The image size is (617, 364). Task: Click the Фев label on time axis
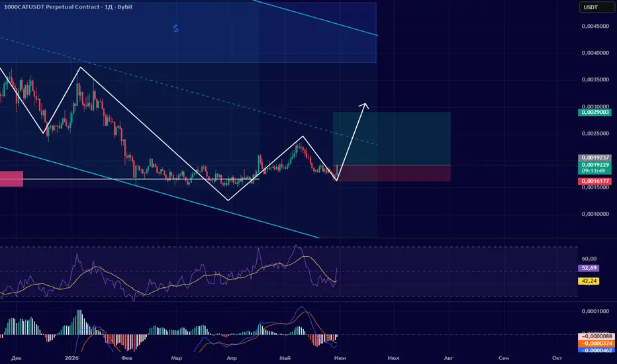point(126,358)
